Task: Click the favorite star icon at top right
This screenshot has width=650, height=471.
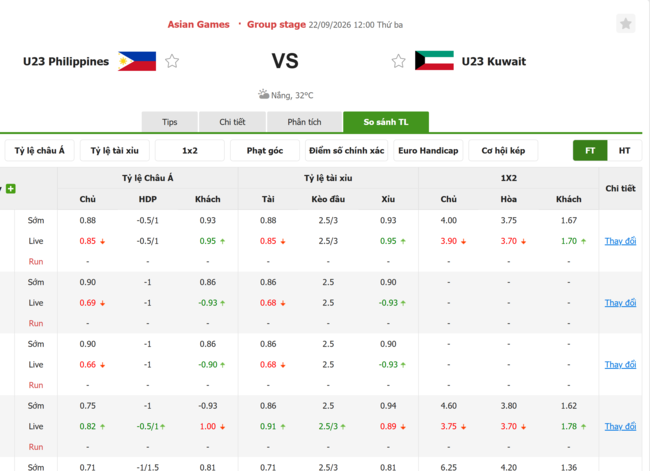Action: (x=626, y=24)
